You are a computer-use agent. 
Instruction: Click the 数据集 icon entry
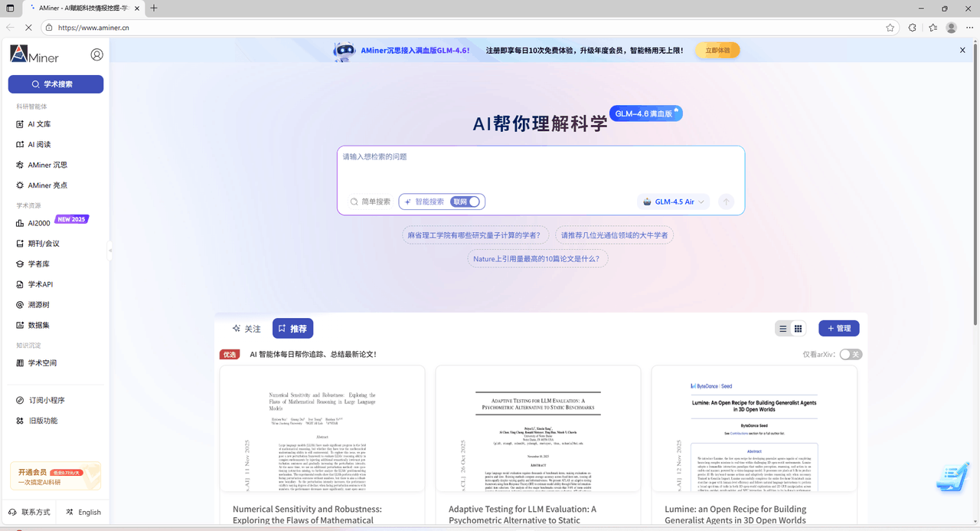(33, 325)
